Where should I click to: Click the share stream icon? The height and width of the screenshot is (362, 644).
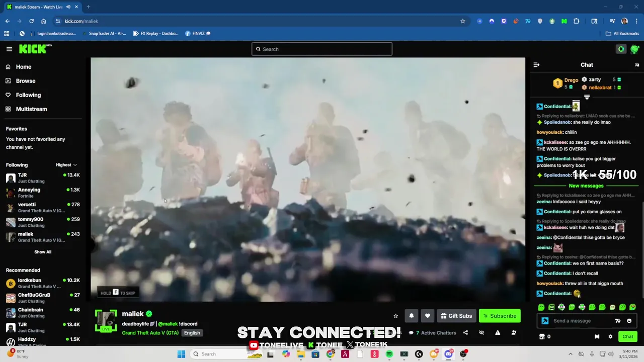click(465, 333)
